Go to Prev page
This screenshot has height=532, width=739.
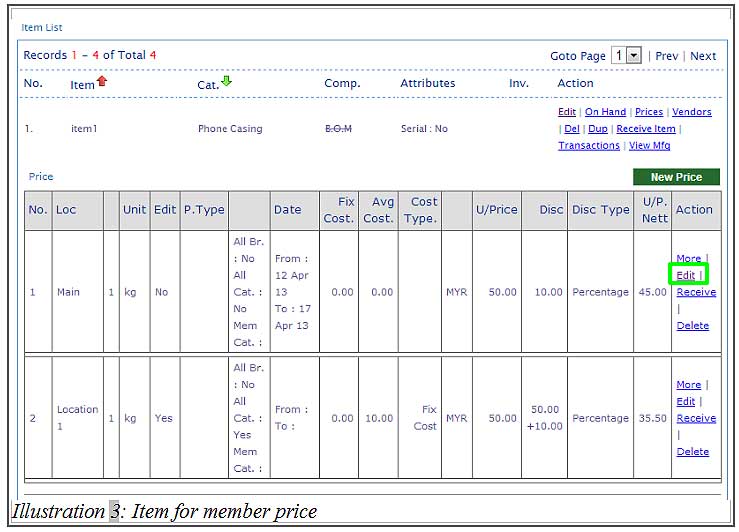(x=666, y=56)
